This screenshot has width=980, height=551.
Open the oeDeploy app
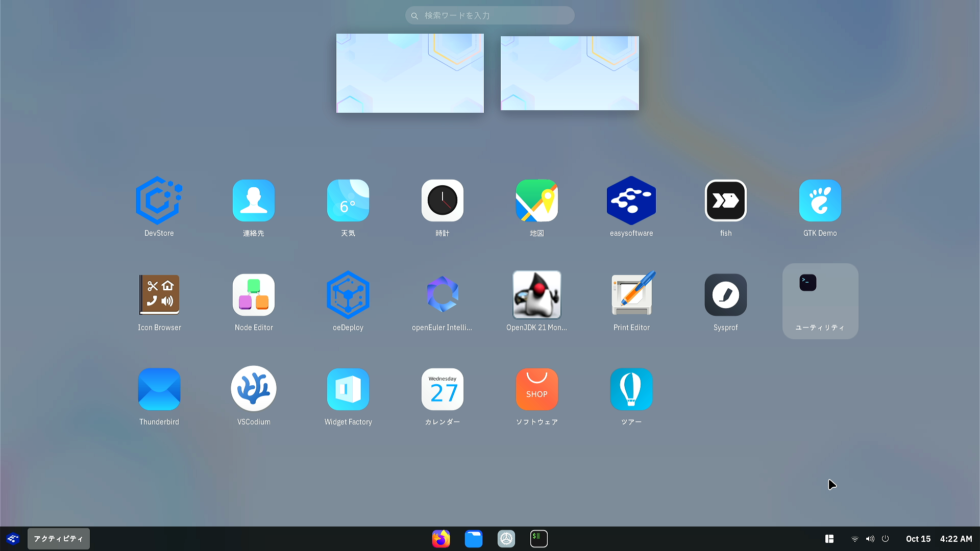pyautogui.click(x=348, y=295)
